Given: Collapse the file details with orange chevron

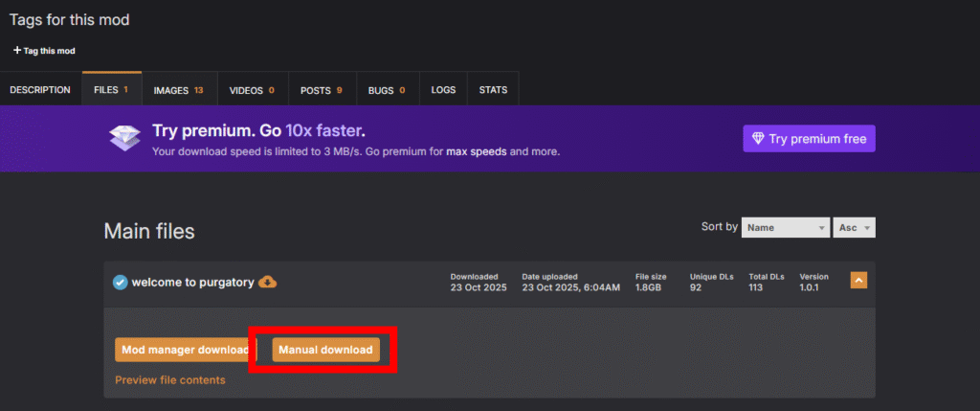Looking at the screenshot, I should [858, 281].
